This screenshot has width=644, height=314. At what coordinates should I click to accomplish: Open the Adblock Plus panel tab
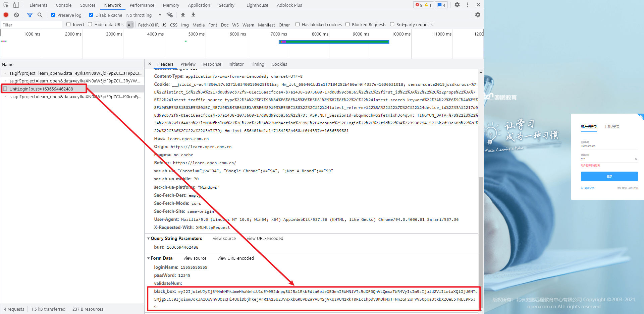click(289, 5)
